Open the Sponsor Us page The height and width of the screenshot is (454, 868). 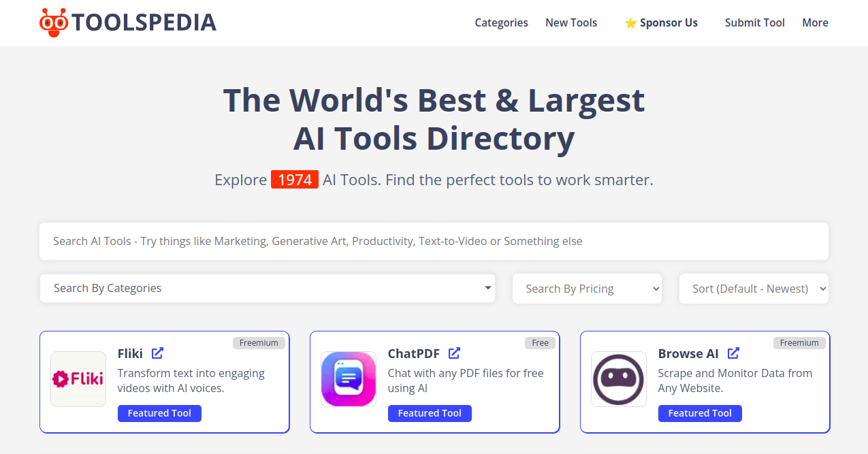[x=661, y=22]
